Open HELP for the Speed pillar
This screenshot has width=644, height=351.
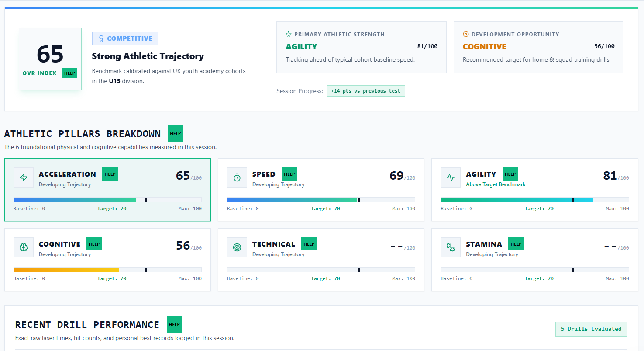coord(289,174)
